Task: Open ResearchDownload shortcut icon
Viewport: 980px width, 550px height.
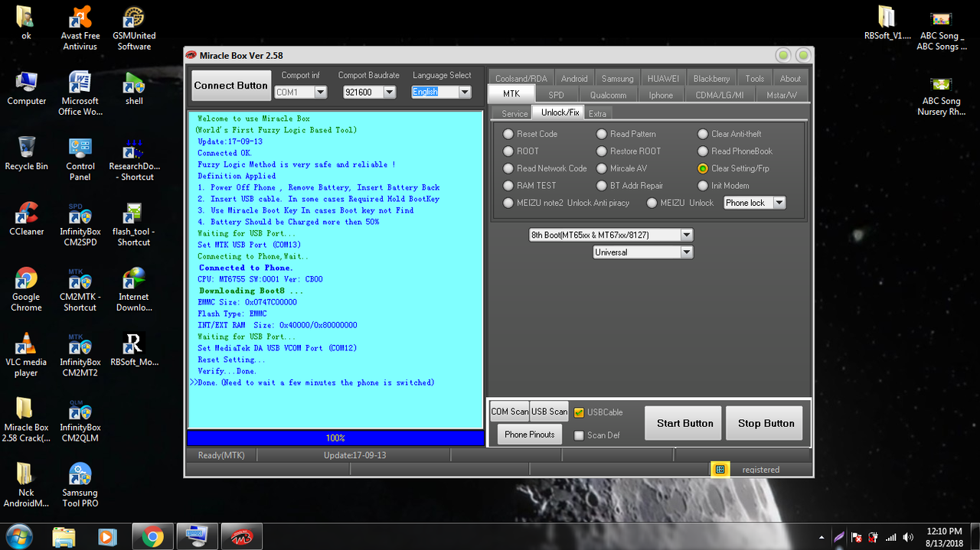Action: pyautogui.click(x=134, y=159)
